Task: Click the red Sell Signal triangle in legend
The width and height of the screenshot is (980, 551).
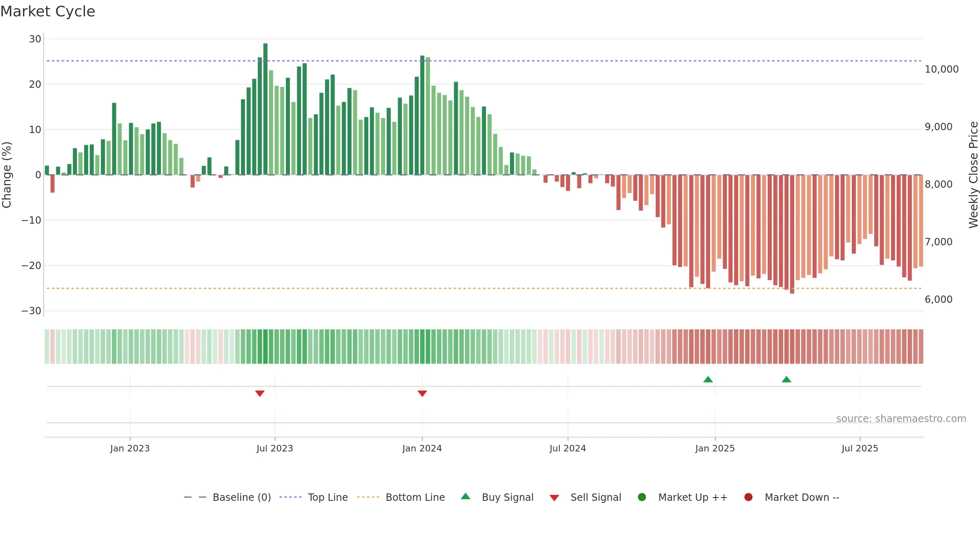Action: pos(554,498)
